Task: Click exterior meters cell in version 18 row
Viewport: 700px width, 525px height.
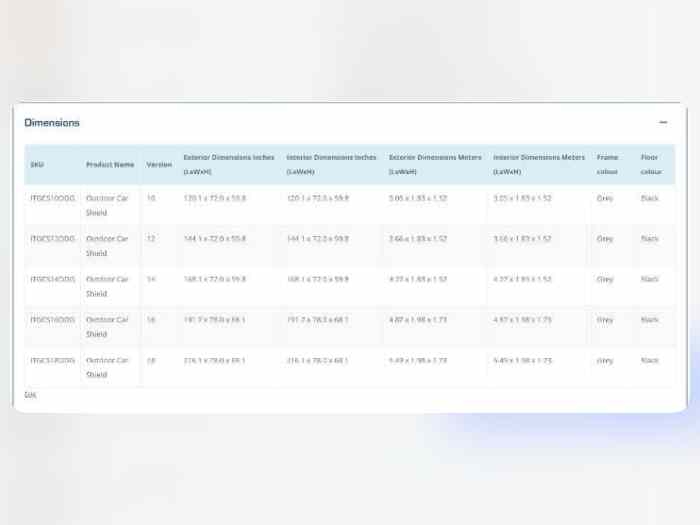Action: 418,360
